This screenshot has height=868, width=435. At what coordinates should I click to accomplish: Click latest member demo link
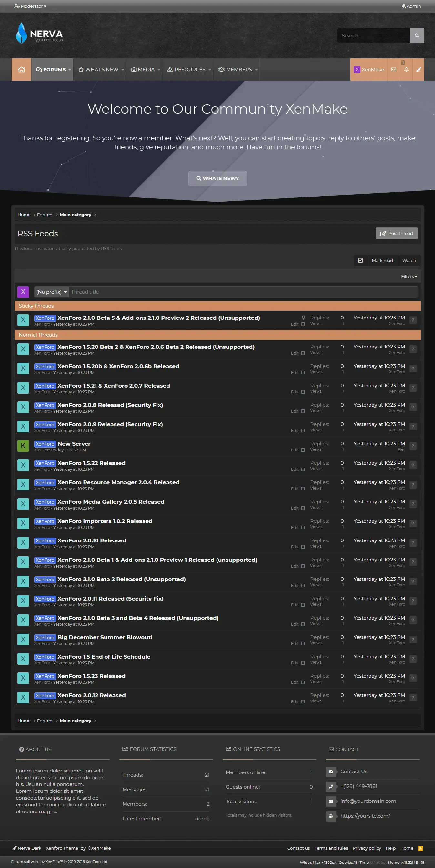coord(202,818)
